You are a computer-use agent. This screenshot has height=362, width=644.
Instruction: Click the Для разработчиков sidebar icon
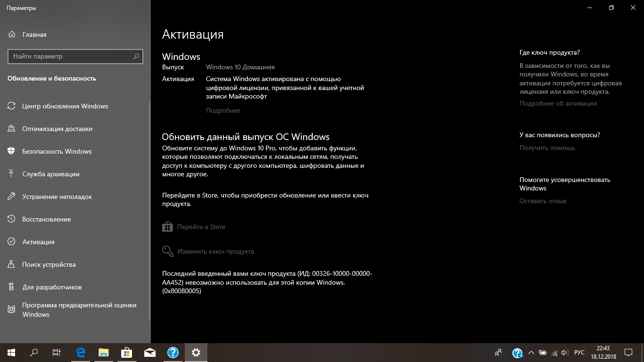[x=12, y=287]
